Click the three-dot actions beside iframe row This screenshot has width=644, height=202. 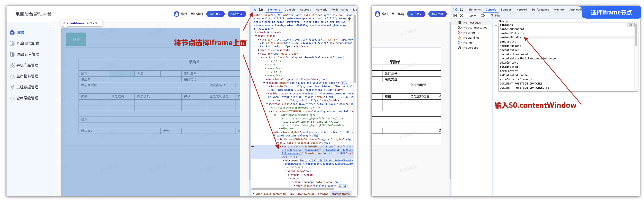(253, 147)
